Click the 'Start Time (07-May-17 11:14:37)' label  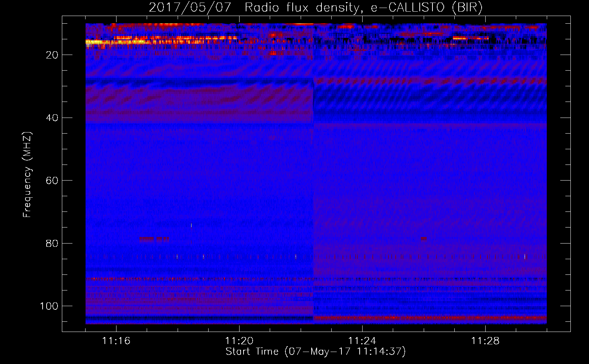[x=316, y=352]
